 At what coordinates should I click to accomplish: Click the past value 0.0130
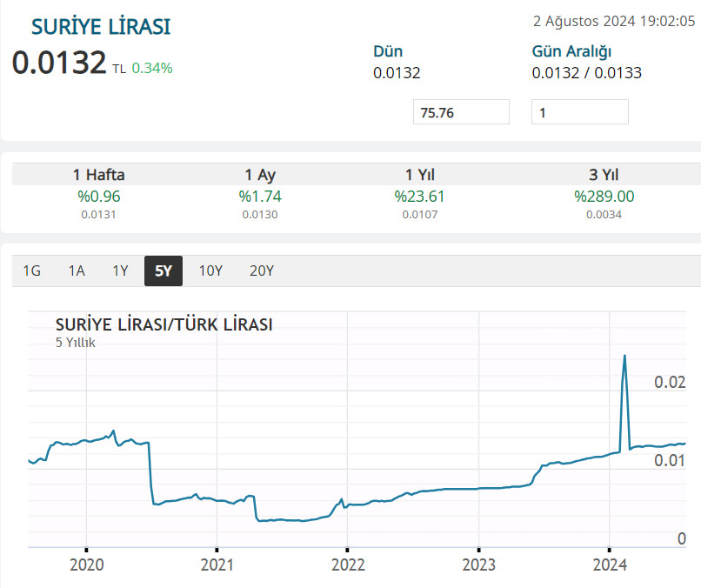(x=260, y=215)
